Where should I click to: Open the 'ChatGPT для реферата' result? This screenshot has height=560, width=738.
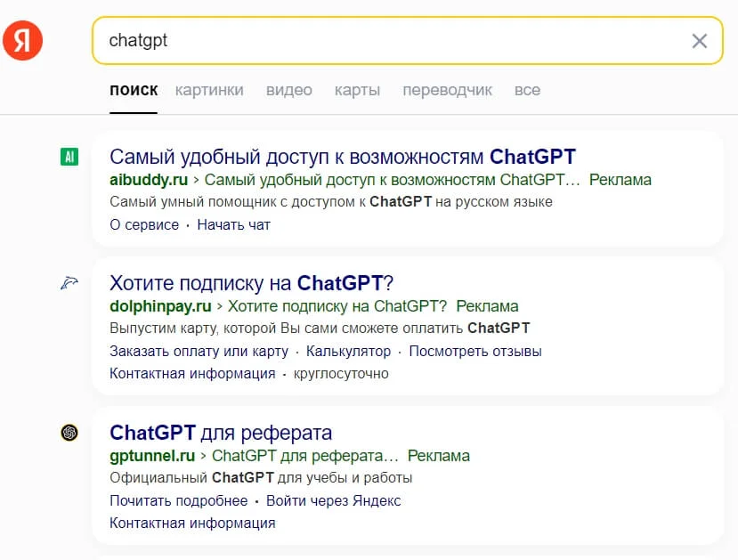click(221, 434)
